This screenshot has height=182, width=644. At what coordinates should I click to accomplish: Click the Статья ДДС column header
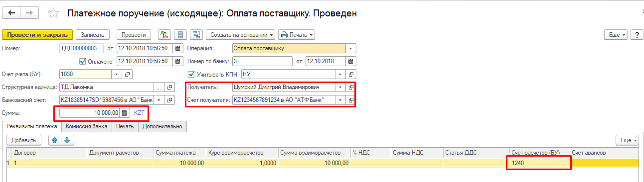tap(476, 153)
